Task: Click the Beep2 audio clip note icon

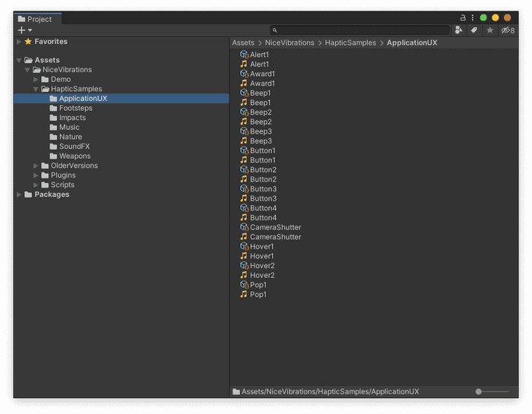Action: click(x=244, y=122)
